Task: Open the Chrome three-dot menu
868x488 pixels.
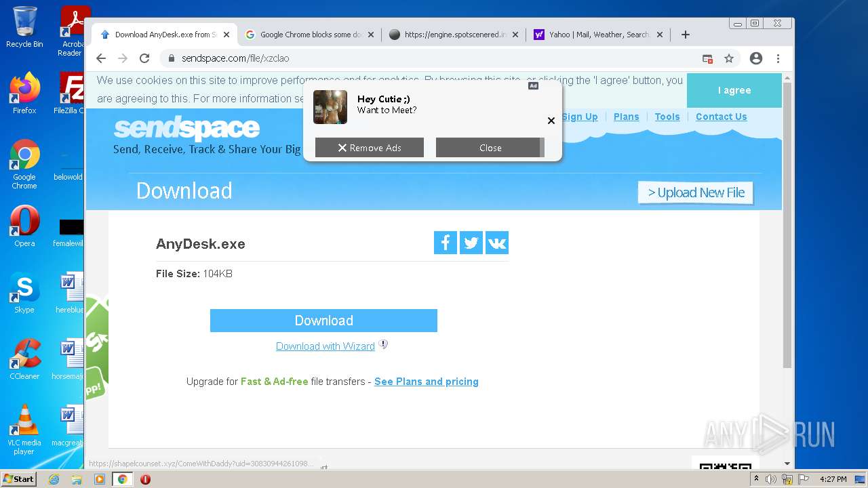Action: (778, 58)
